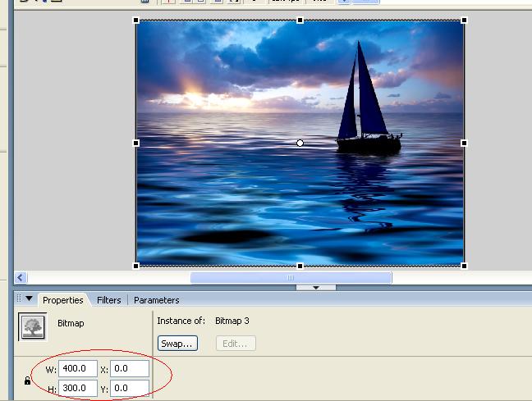Click the W width field showing 400.0
Image resolution: width=532 pixels, height=401 pixels.
[x=78, y=368]
